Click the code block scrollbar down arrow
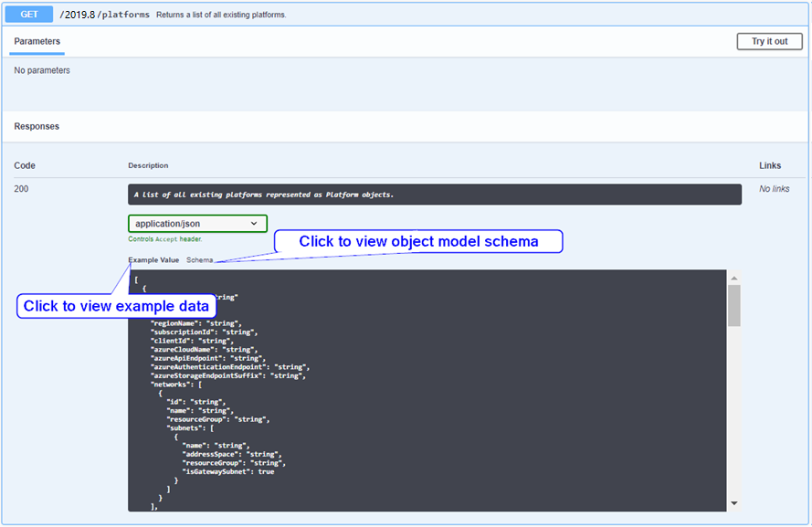 pos(733,503)
